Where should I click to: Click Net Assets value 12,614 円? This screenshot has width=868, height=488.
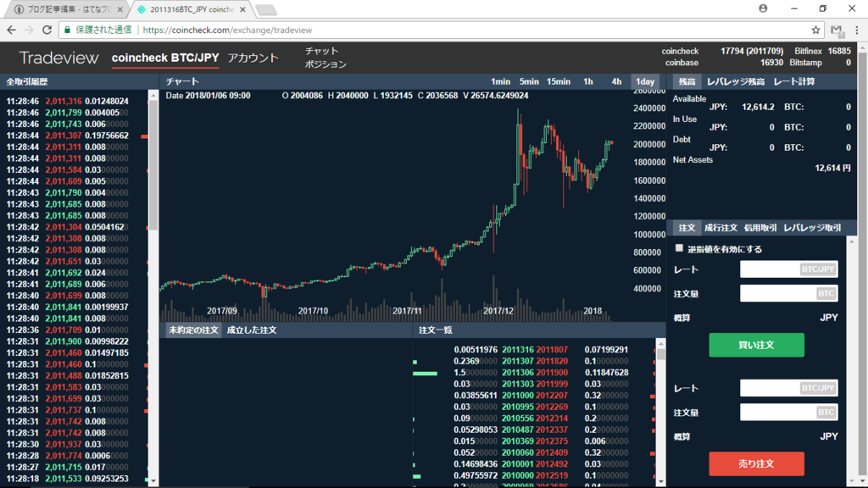coord(832,168)
